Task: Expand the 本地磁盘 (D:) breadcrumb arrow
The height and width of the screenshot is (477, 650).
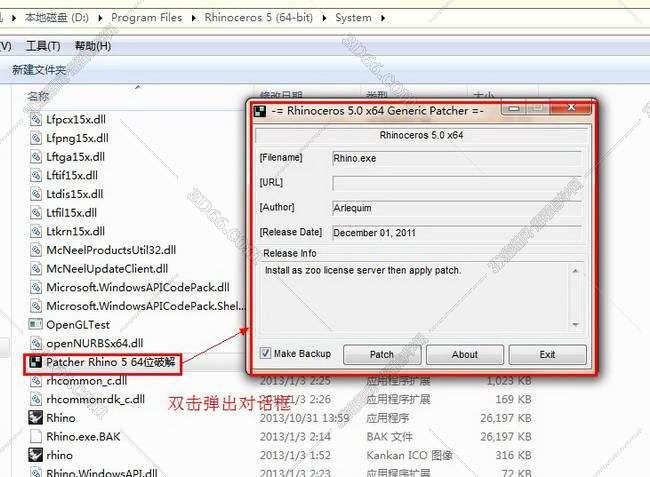Action: tap(100, 18)
